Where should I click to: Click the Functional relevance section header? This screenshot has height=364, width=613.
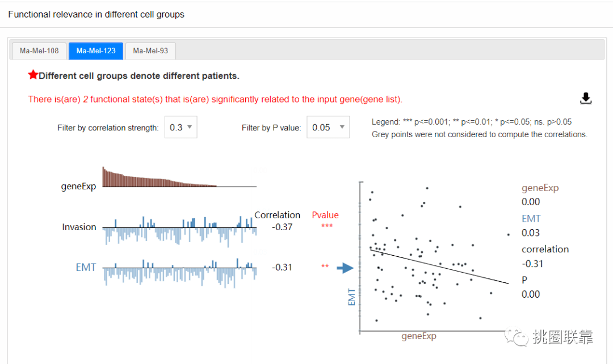96,14
